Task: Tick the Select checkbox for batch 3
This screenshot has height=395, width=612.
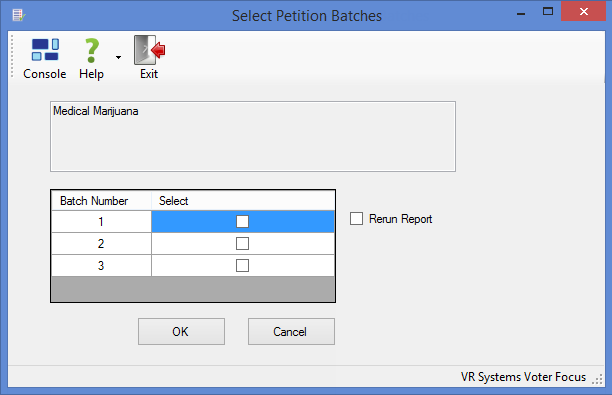Action: pyautogui.click(x=242, y=265)
